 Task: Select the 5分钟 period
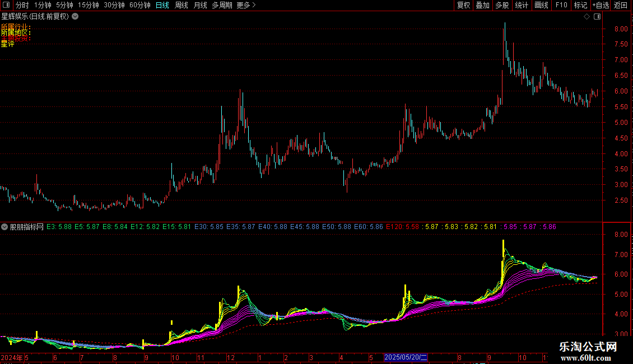pyautogui.click(x=64, y=5)
